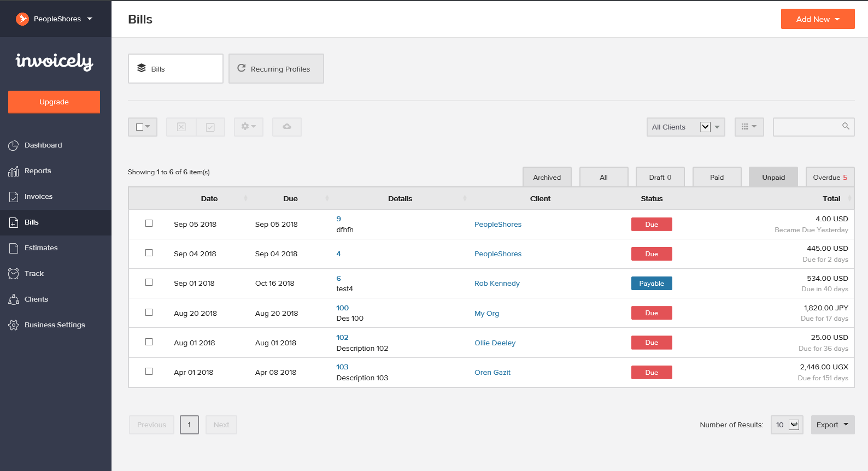Click the X mark toolbar icon
Viewport: 868px width, 471px height.
(181, 127)
